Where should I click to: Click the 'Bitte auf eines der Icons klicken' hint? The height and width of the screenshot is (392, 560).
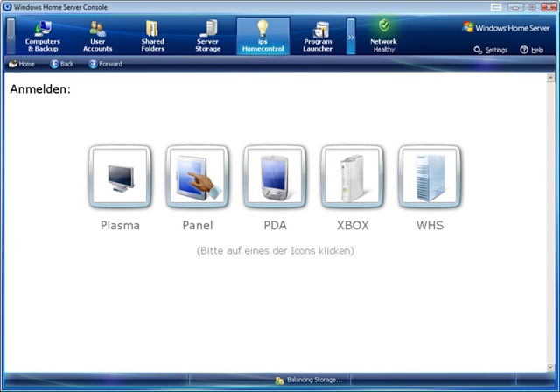click(275, 250)
